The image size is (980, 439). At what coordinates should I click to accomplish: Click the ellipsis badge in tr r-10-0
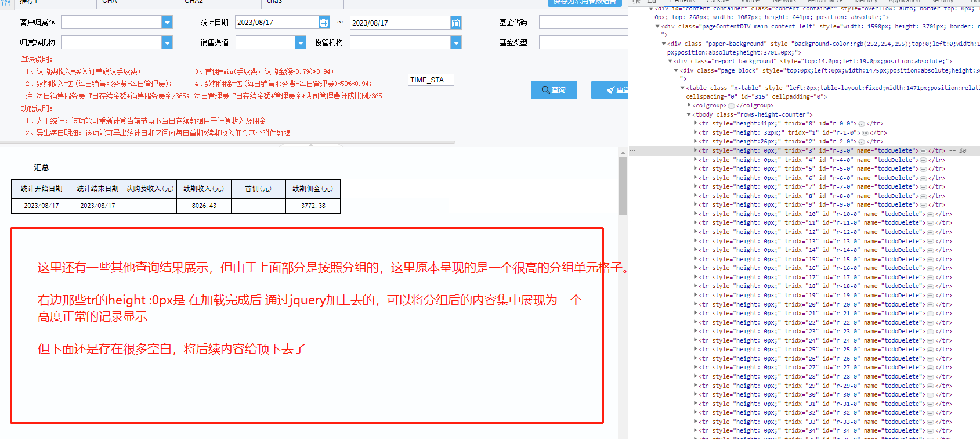tap(930, 214)
